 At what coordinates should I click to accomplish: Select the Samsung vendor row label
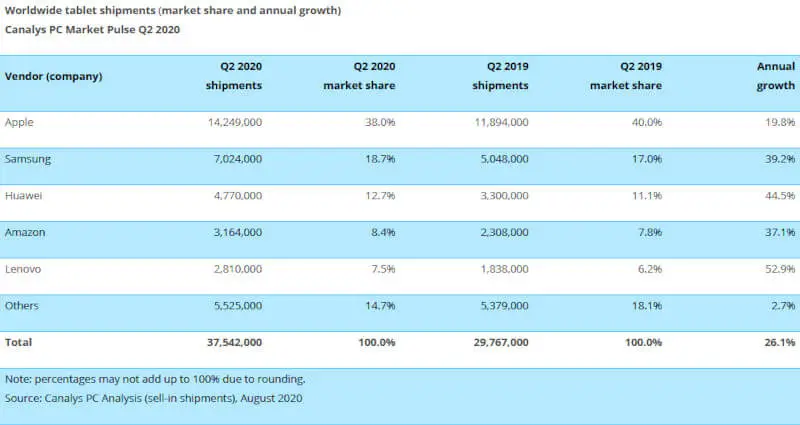[27, 159]
